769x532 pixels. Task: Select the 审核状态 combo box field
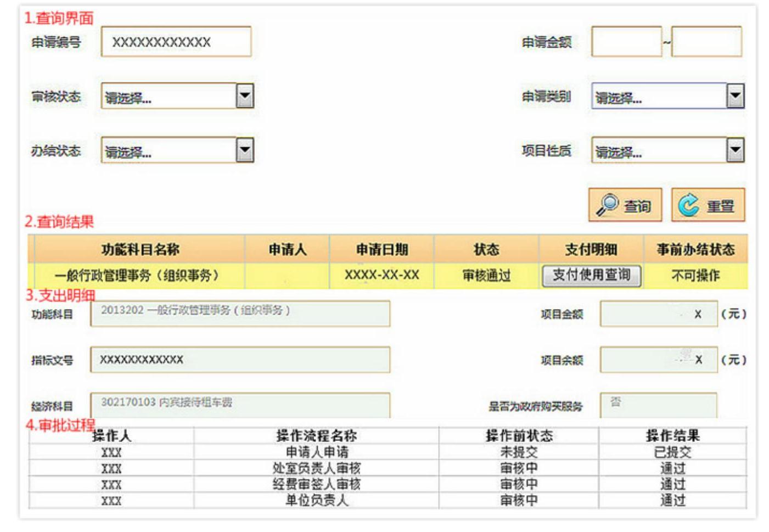[177, 96]
